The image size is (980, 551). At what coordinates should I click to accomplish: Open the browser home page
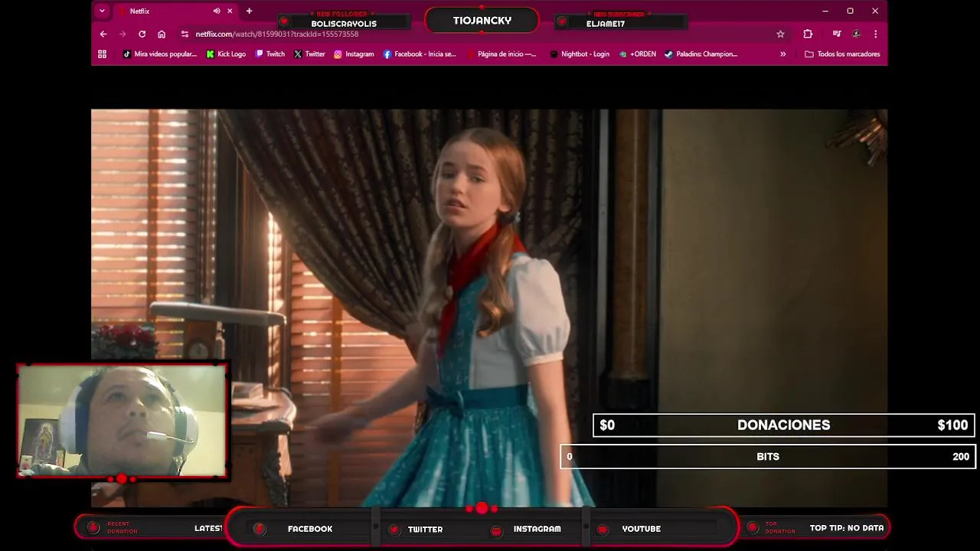(x=162, y=34)
